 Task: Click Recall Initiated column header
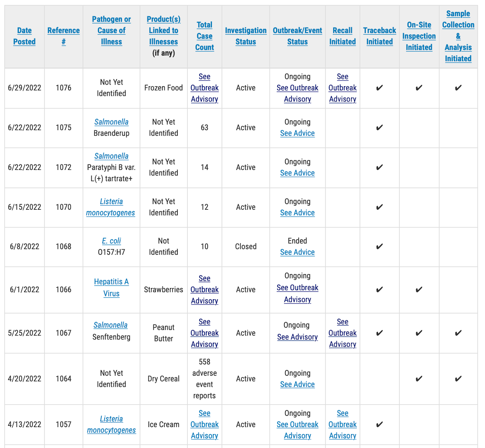click(342, 36)
